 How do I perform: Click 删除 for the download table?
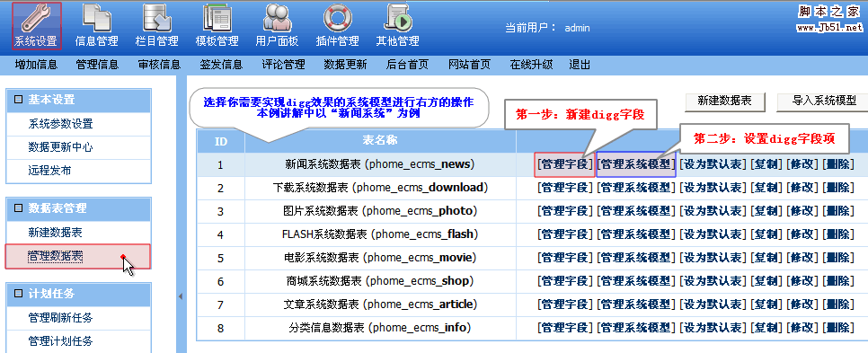coord(838,188)
